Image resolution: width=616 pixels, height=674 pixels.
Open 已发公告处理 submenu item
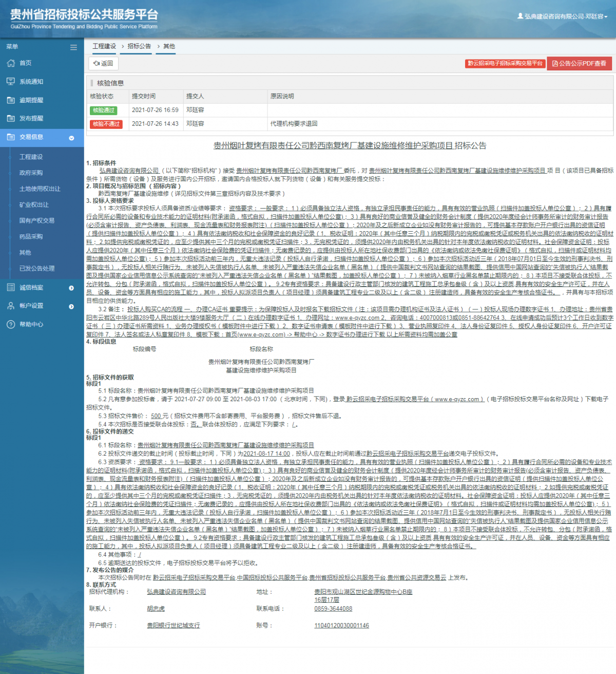point(36,268)
